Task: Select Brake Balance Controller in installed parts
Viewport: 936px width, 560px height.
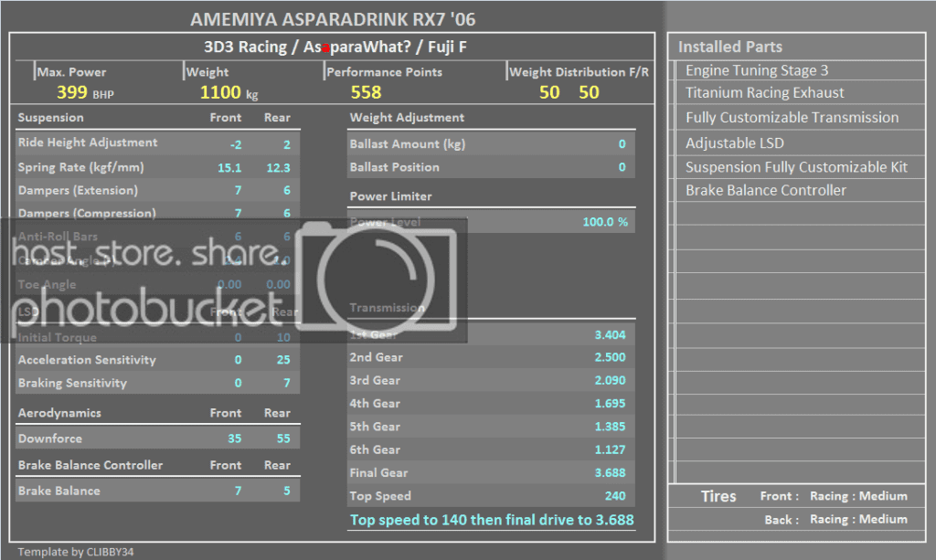Action: (766, 190)
